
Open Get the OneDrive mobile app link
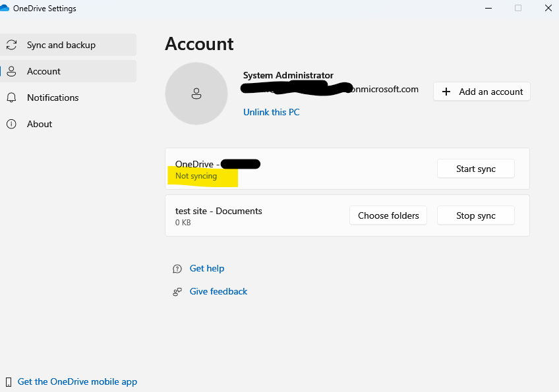click(x=77, y=381)
